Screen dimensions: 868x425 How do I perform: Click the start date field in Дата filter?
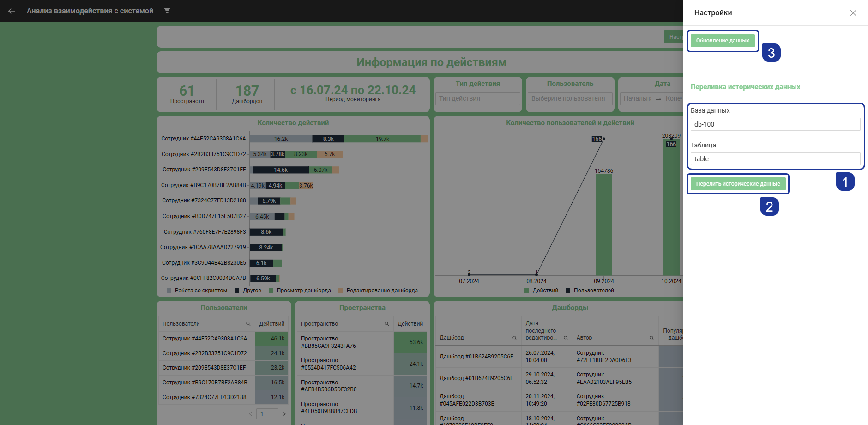click(638, 99)
